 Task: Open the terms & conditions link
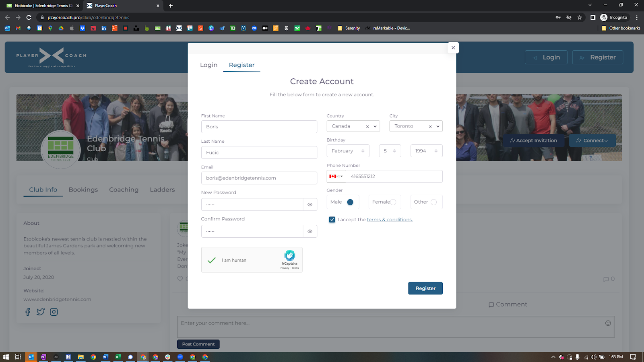click(x=390, y=220)
